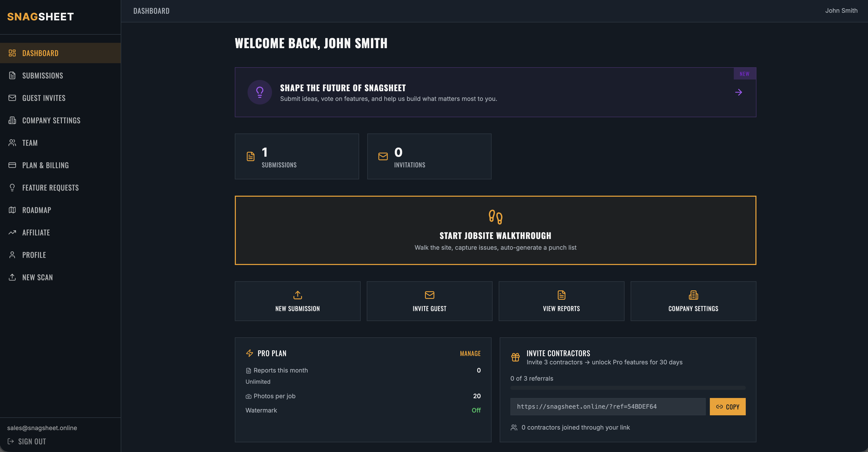Click the Sign Out exit icon
The image size is (868, 452).
pos(10,441)
